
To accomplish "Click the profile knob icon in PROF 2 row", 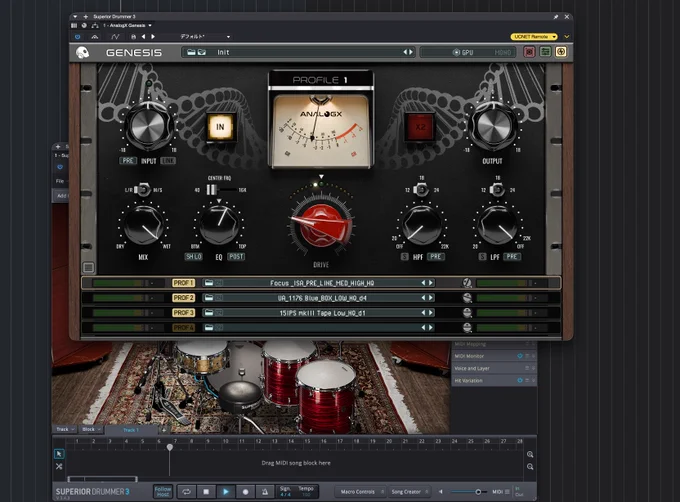I will click(467, 298).
